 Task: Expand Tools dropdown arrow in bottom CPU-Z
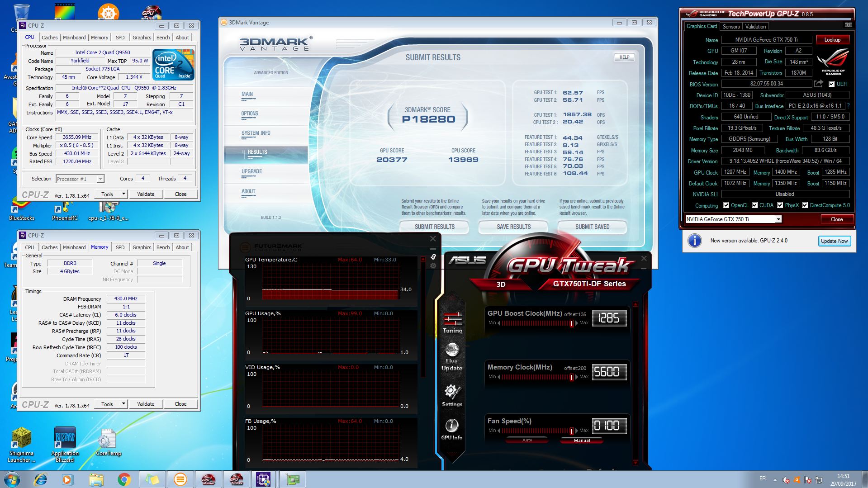pyautogui.click(x=123, y=404)
